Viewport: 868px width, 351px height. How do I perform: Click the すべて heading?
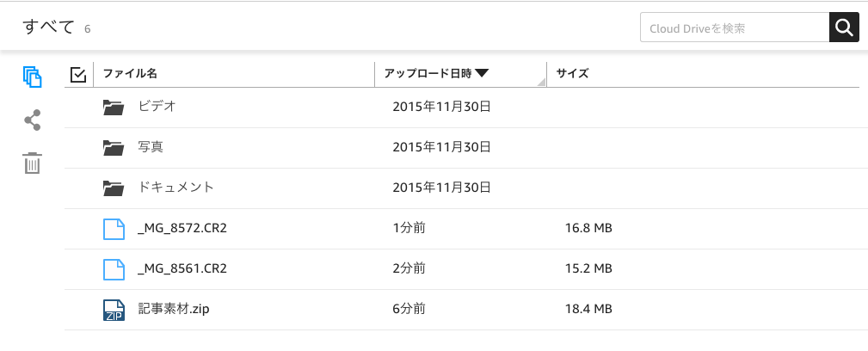[49, 28]
